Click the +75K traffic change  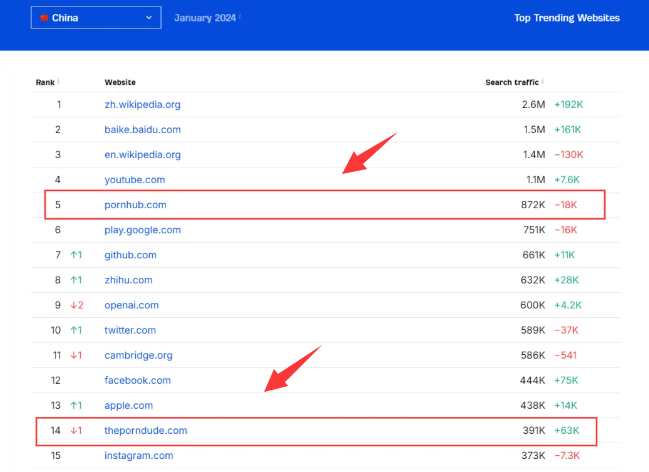tap(566, 380)
